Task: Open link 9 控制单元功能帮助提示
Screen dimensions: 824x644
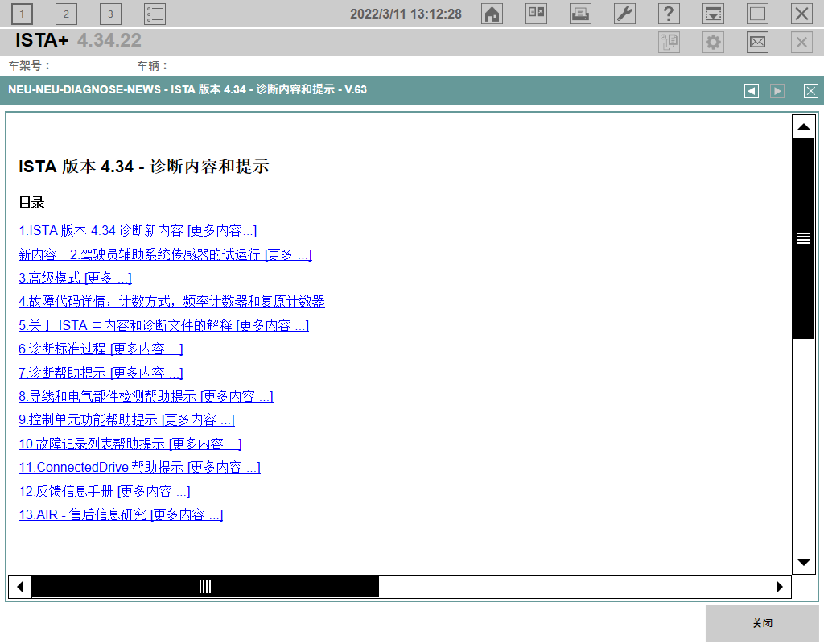Action: tap(126, 420)
